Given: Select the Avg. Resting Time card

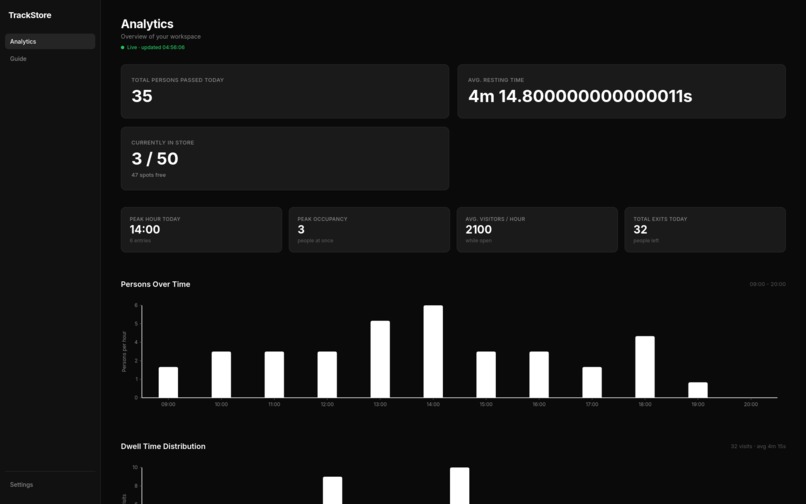Looking at the screenshot, I should (621, 92).
